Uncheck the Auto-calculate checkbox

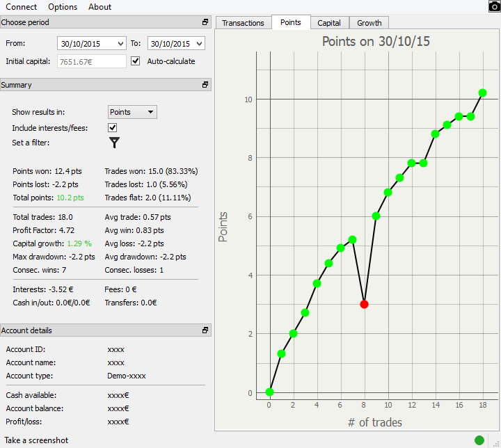[136, 61]
